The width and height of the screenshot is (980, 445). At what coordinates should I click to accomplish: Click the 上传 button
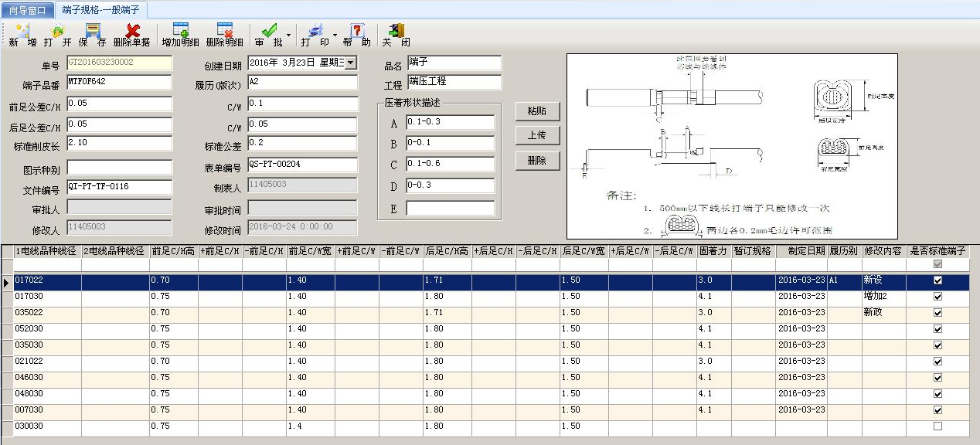[x=536, y=136]
